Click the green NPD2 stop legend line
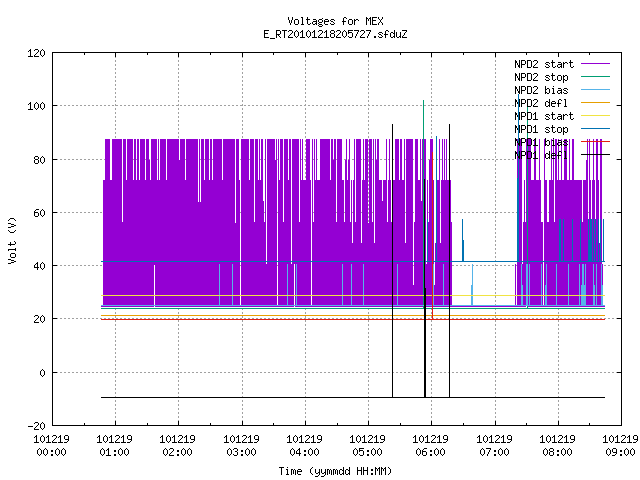Viewport: 640px width, 480px height. [x=595, y=77]
